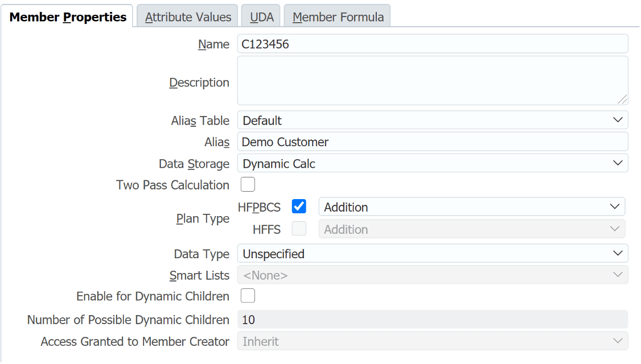Open the HFPBCS Addition aggregation dropdown
This screenshot has height=364, width=641.
coord(471,207)
